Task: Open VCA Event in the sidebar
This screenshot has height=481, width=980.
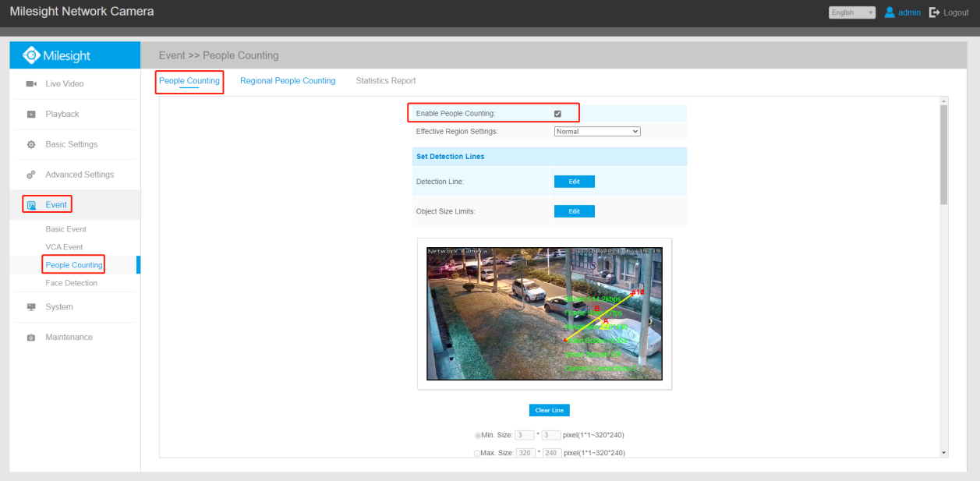Action: [x=64, y=247]
